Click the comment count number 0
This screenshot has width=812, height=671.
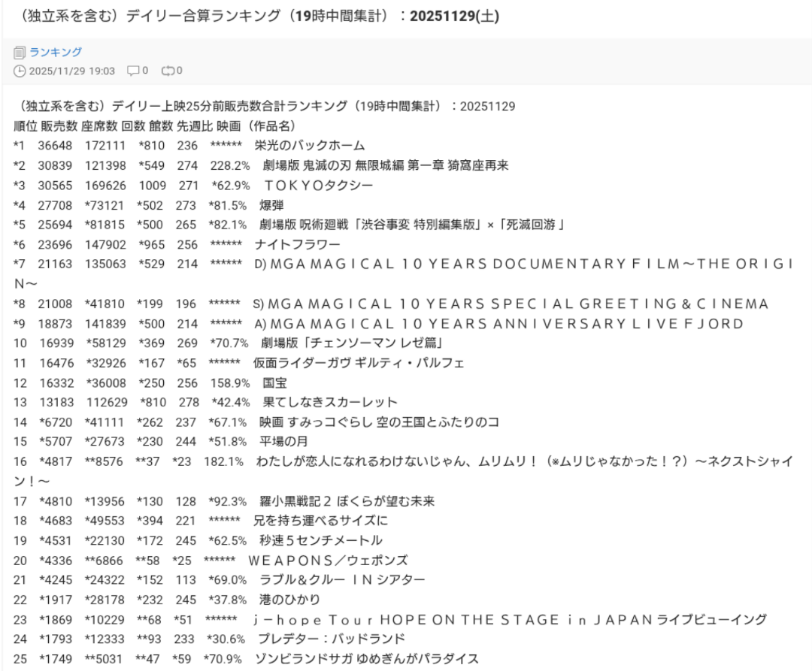145,71
